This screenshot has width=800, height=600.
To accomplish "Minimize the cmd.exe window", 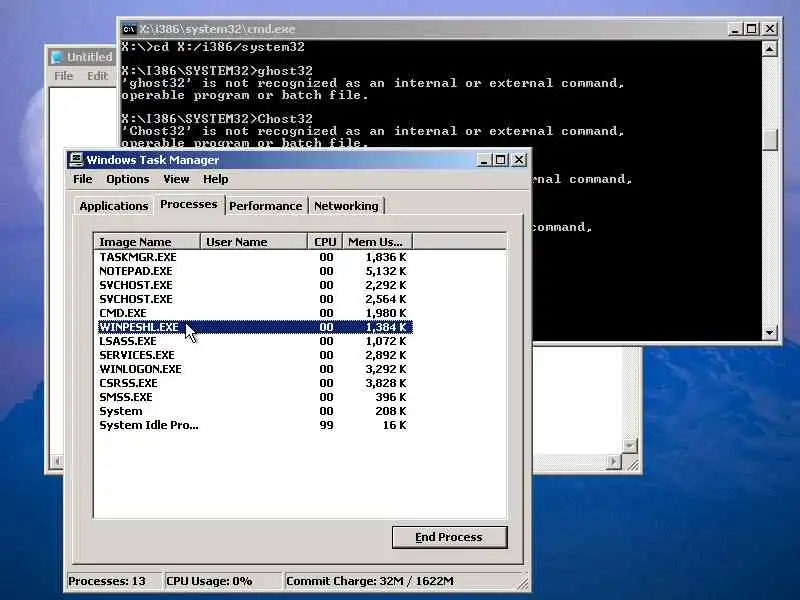I will pos(735,29).
